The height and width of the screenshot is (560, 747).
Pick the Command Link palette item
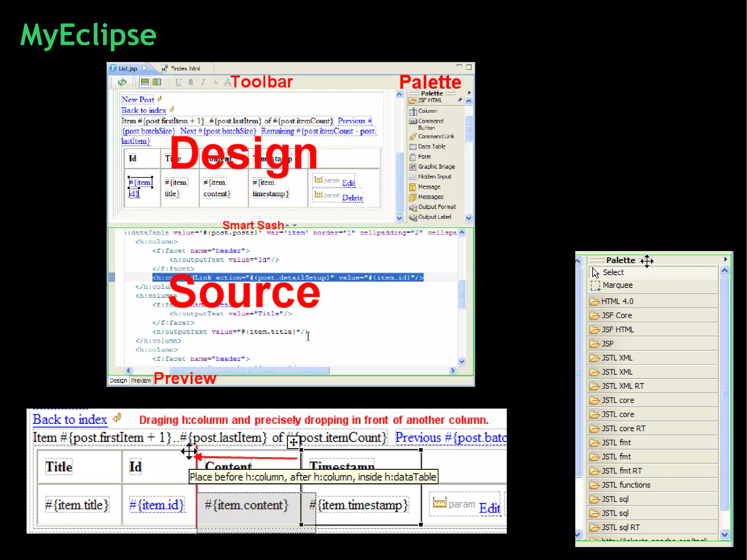coord(432,136)
